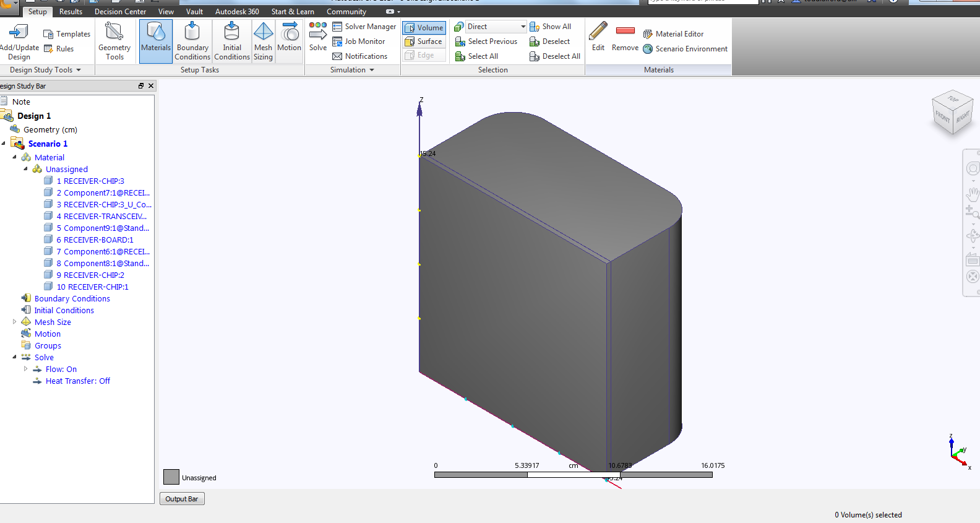Screen dimensions: 980x523
Task: Click Select Previous in the Selection panel
Action: pos(486,41)
